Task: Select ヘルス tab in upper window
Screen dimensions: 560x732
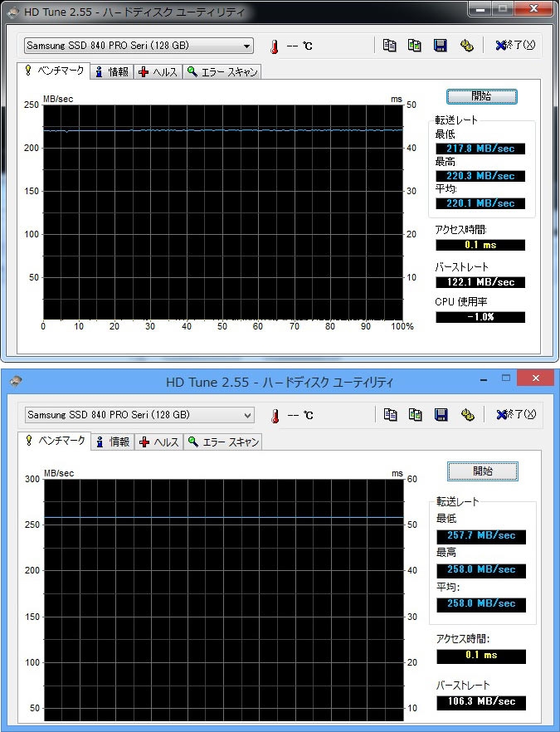Action: 158,72
